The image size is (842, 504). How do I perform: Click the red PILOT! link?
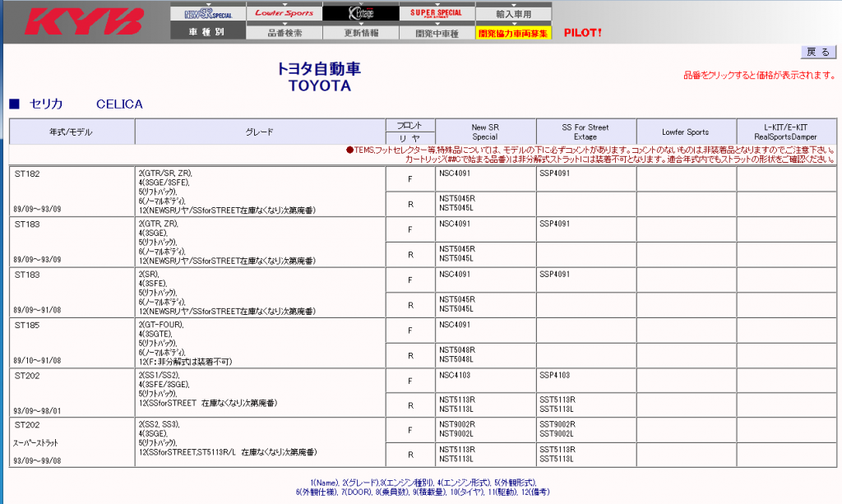pyautogui.click(x=583, y=33)
